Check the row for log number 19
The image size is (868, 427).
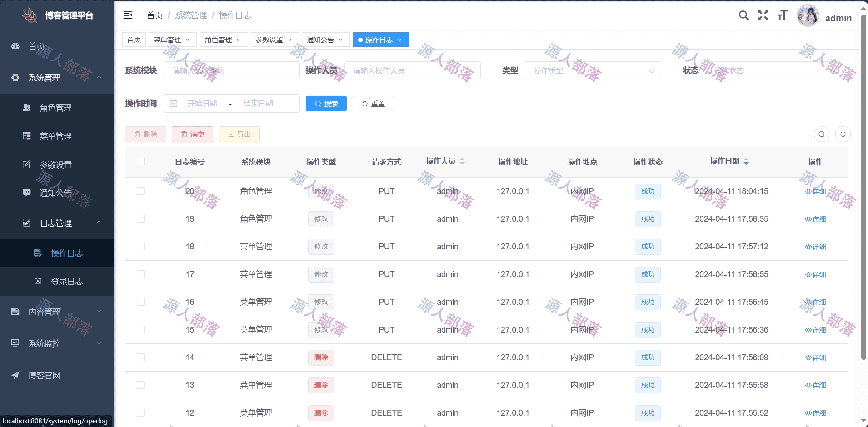coord(141,219)
